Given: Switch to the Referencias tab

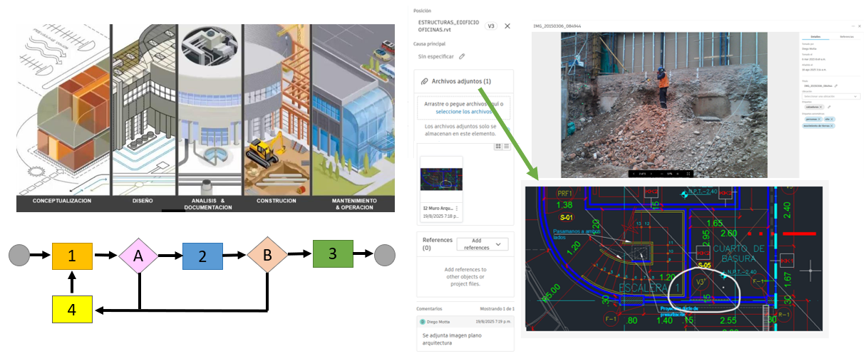Looking at the screenshot, I should 847,36.
